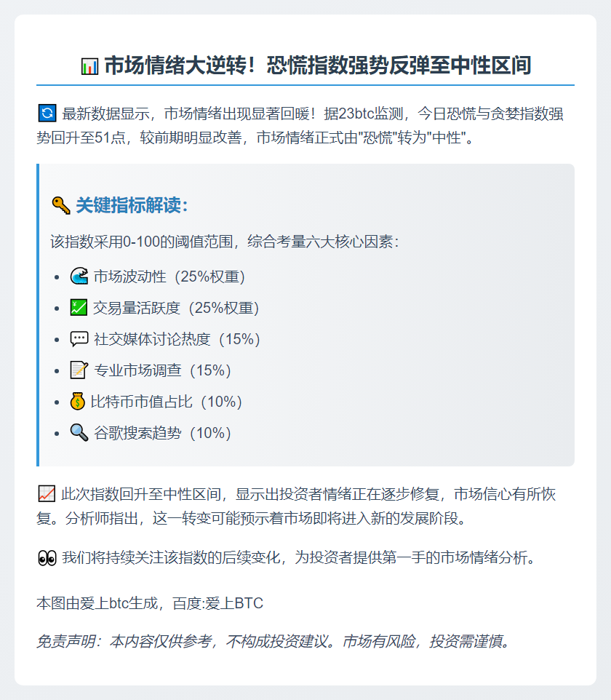Click the blue refresh arrows emoji
611x700 pixels.
(x=47, y=114)
